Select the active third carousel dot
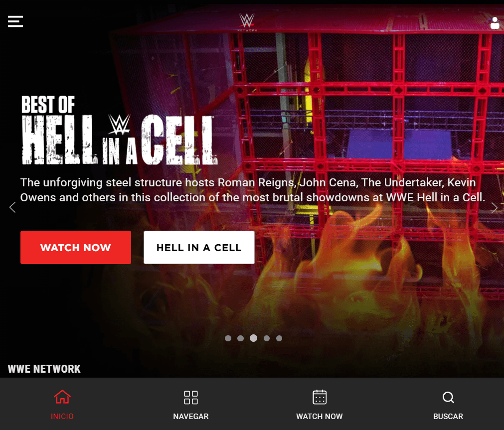 [253, 338]
